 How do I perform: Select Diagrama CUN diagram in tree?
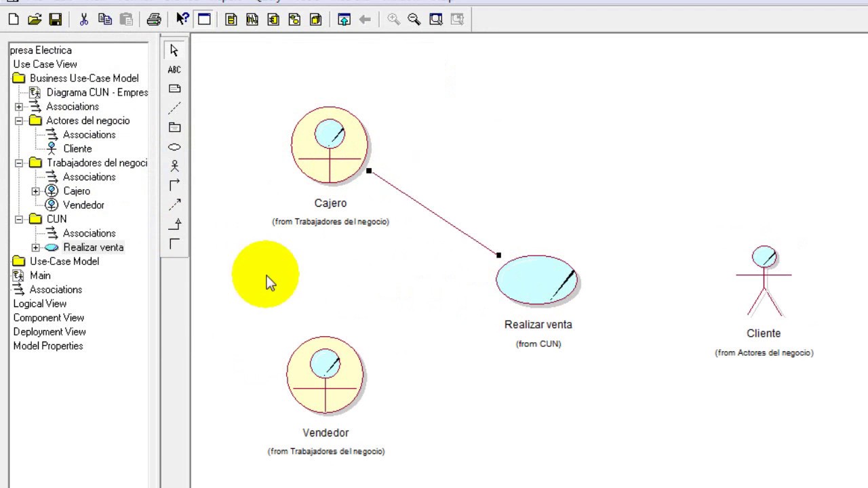[x=97, y=92]
